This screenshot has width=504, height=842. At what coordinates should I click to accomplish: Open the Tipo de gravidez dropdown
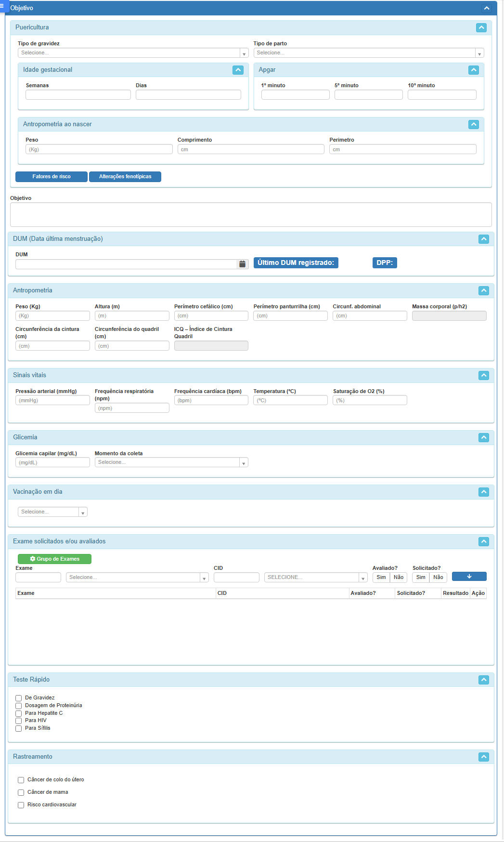click(x=133, y=53)
